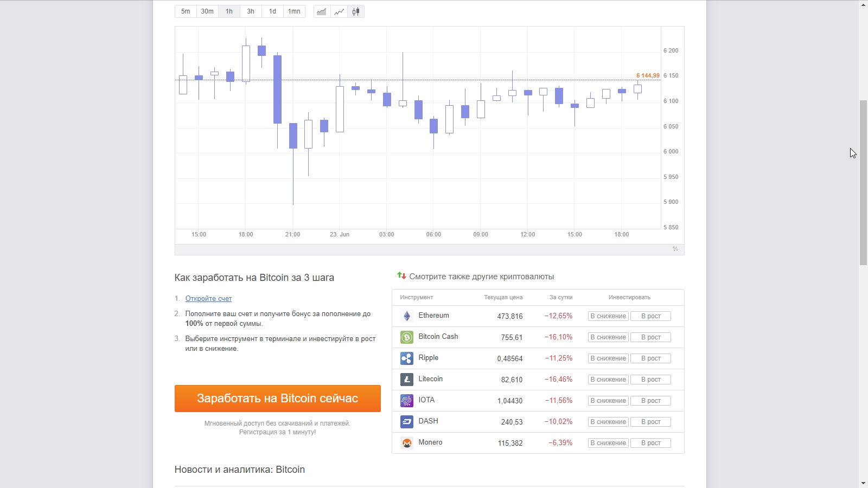
Task: Invest "В рост" on Ethereum
Action: 650,316
